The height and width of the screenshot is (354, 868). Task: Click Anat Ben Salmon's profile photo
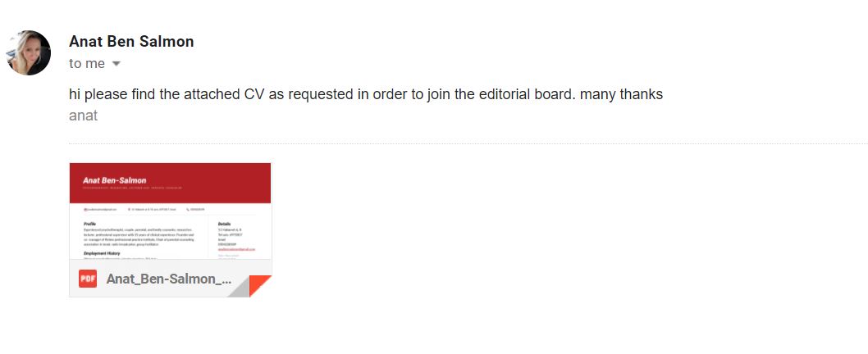click(29, 53)
